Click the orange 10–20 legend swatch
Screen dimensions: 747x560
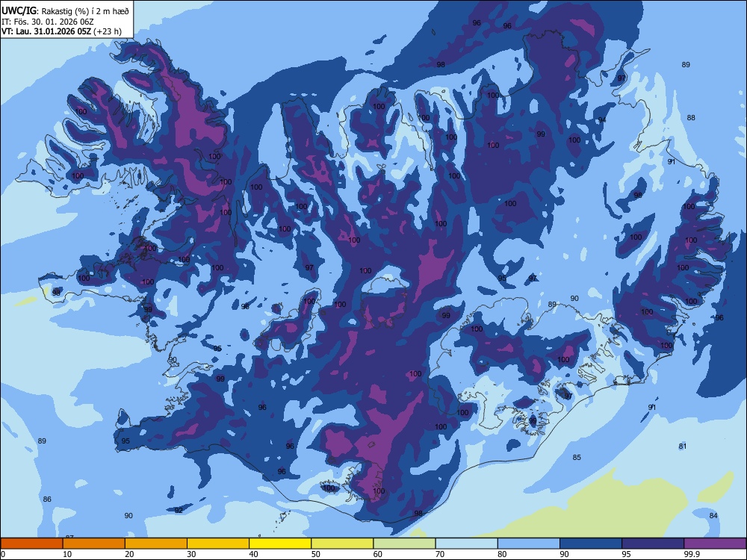(94, 544)
